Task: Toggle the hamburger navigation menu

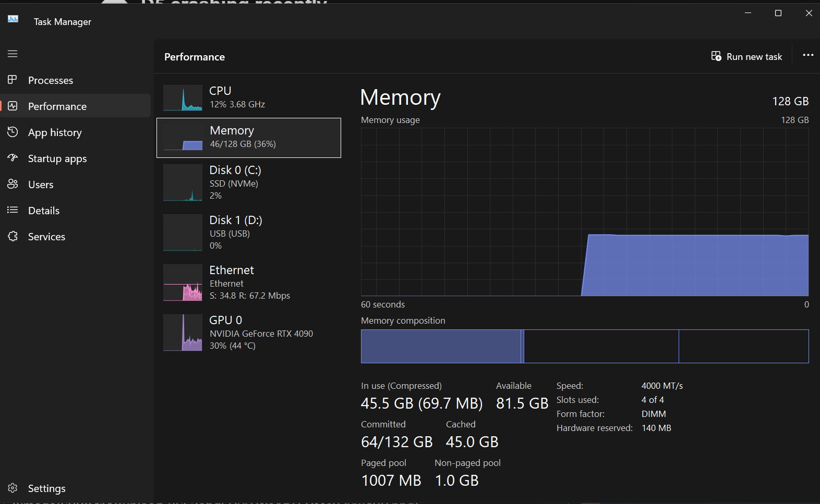Action: click(x=13, y=54)
